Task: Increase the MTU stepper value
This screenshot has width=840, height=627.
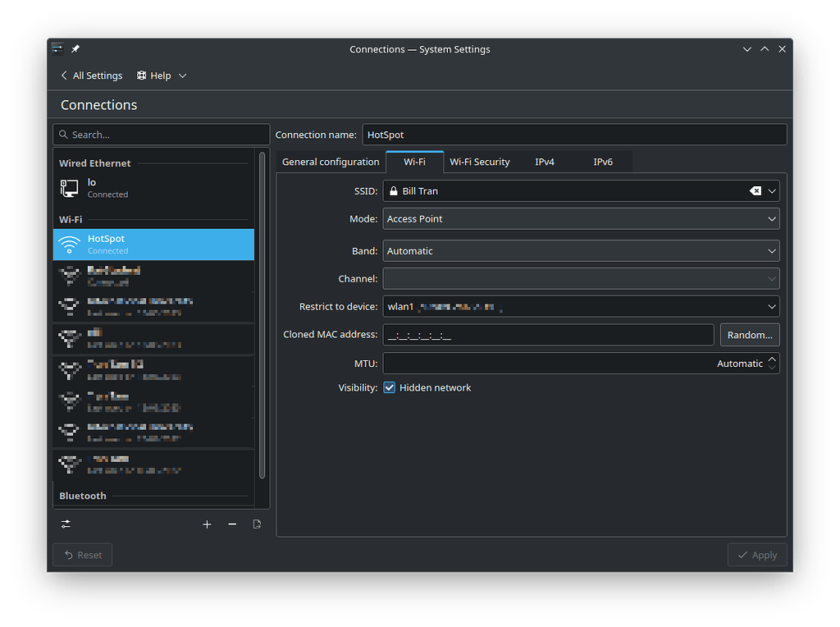Action: (772, 359)
